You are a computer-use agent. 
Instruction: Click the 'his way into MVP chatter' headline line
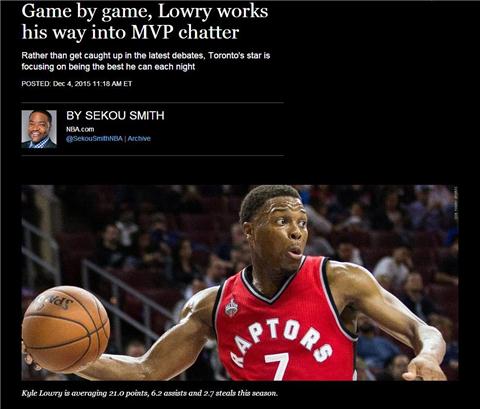coord(130,32)
